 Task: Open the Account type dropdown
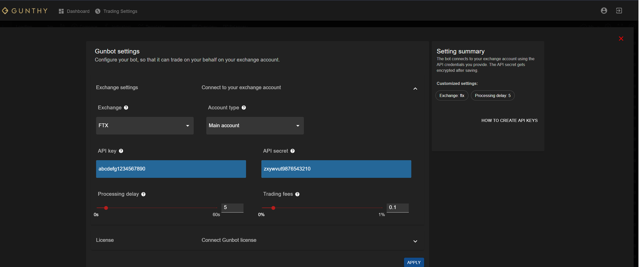[x=255, y=125]
